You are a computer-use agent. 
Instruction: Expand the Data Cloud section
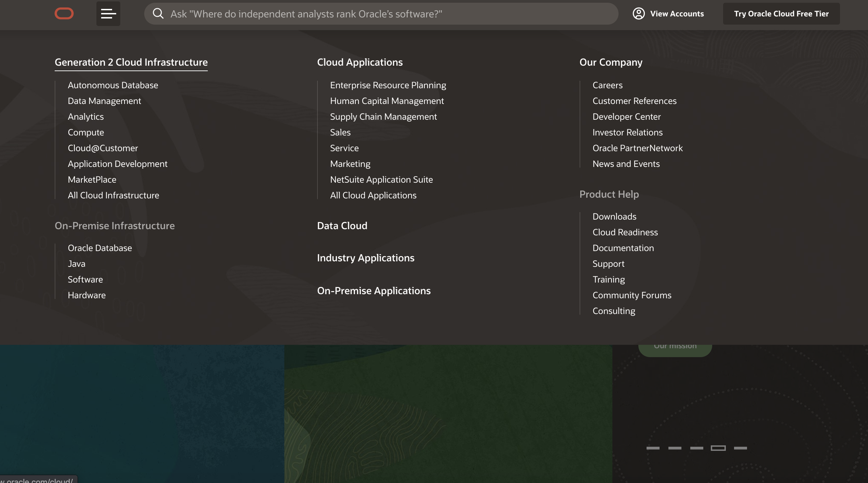pyautogui.click(x=342, y=226)
